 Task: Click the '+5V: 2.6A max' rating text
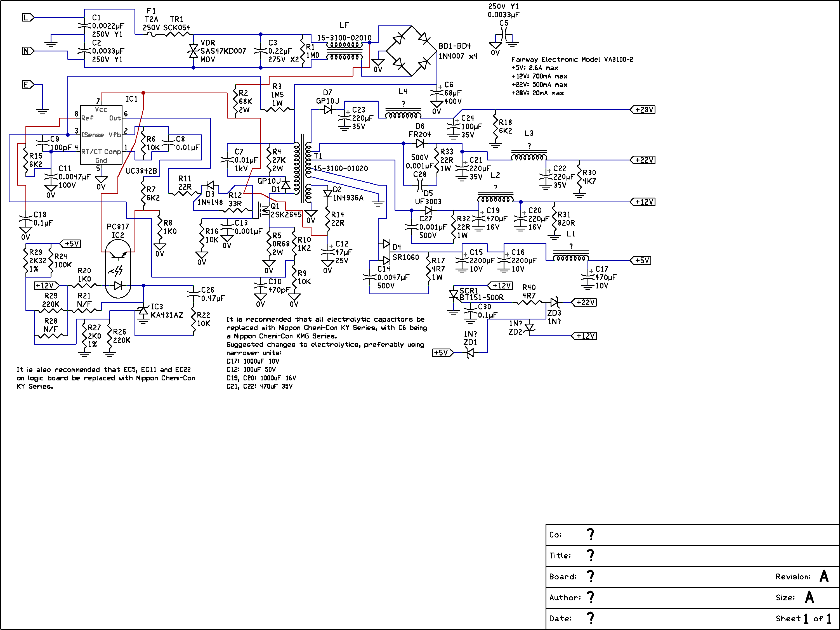click(x=535, y=68)
